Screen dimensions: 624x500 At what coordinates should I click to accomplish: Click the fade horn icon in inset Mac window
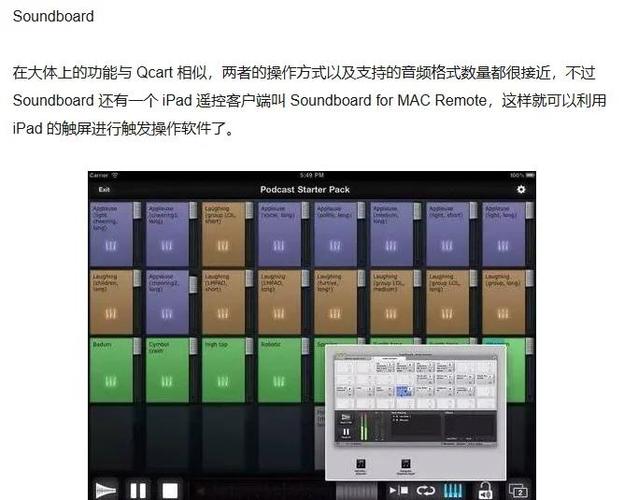pyautogui.click(x=346, y=418)
